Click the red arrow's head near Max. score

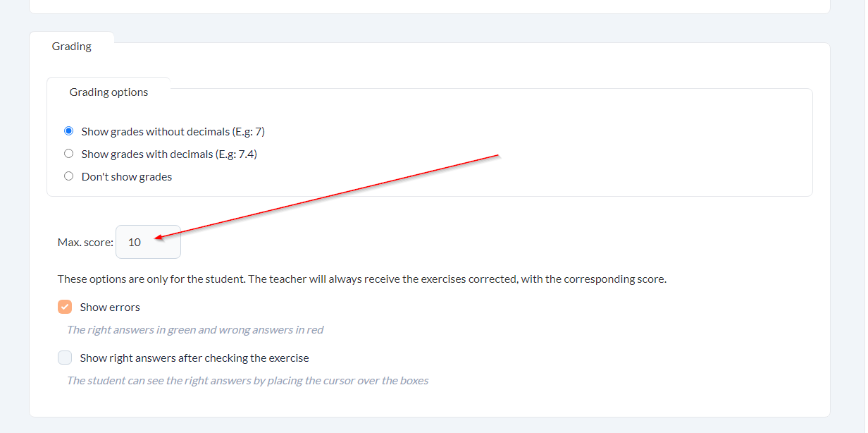coord(156,238)
